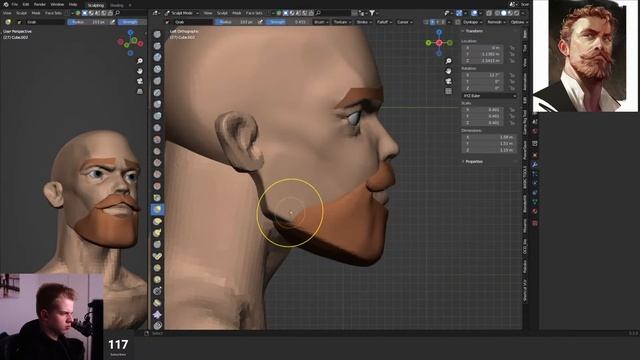640x360 pixels.
Task: Select the Blob brush tool
Action: coord(157,116)
